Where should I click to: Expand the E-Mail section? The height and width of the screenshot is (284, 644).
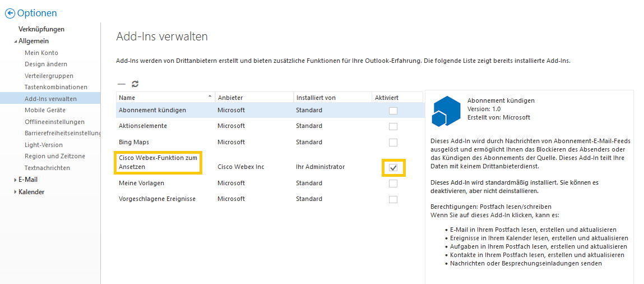15,180
